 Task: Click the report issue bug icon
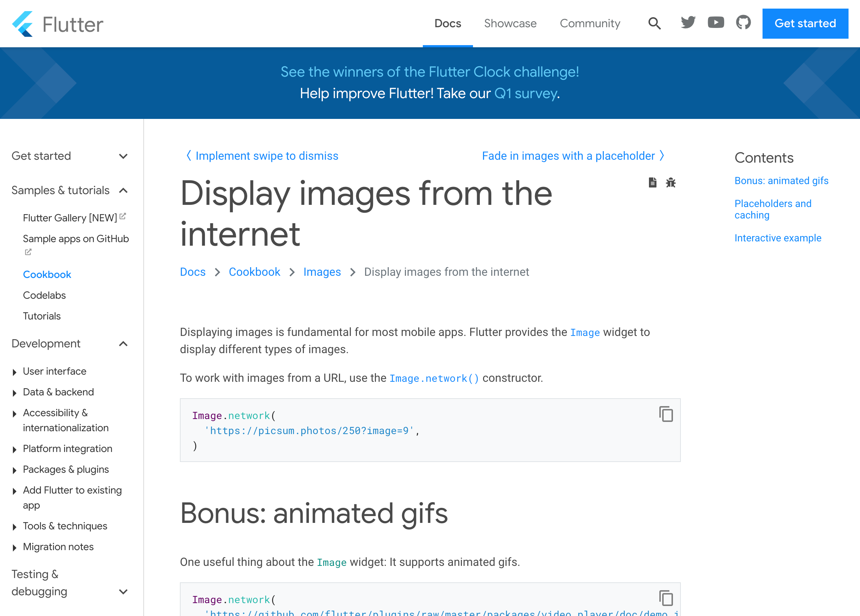(x=671, y=183)
